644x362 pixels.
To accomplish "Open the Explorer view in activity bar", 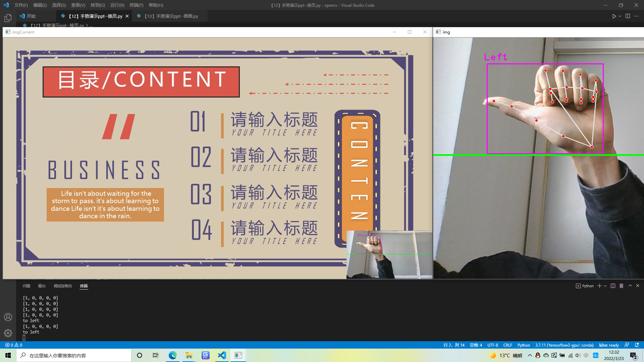I will click(x=8, y=18).
